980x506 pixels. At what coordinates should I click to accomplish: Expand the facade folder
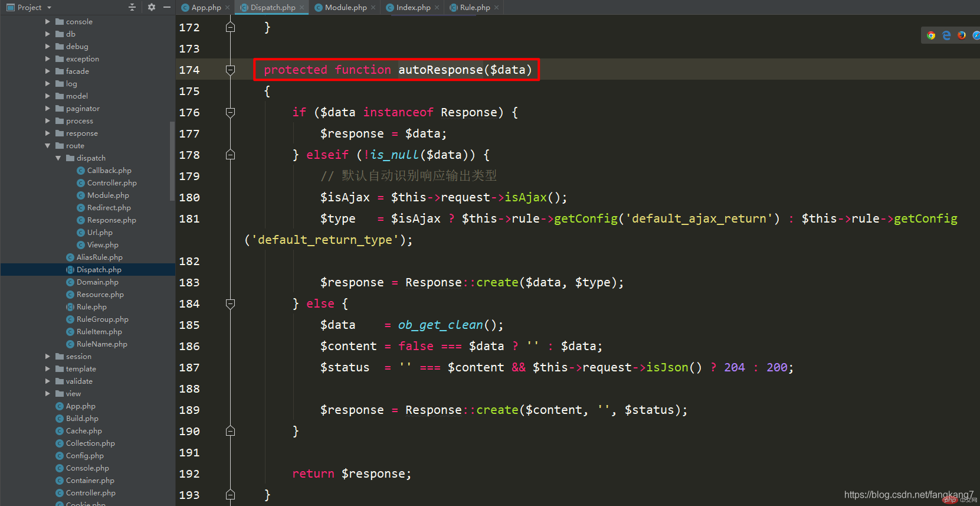(x=48, y=71)
